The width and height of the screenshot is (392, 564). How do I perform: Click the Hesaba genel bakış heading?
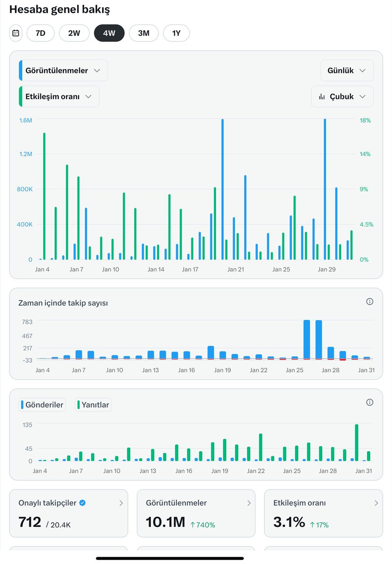coord(60,9)
